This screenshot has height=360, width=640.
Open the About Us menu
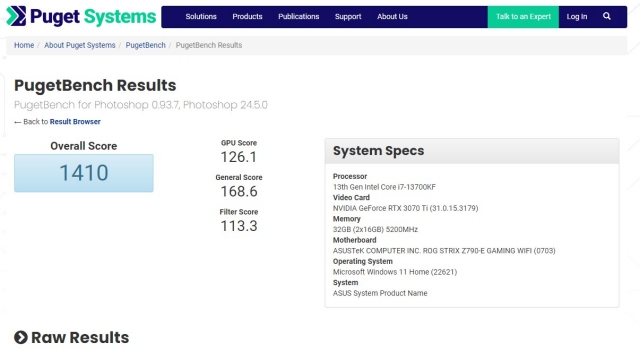click(392, 17)
